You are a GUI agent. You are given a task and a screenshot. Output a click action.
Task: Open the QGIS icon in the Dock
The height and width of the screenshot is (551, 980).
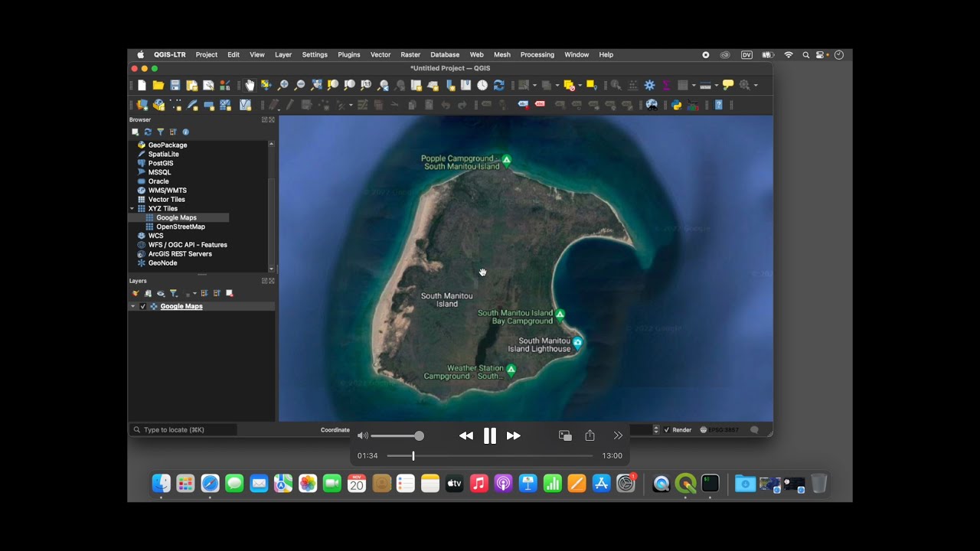tap(686, 484)
